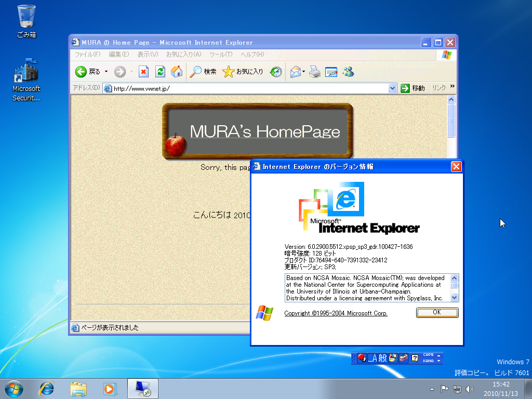The image size is (532, 399).
Task: Open Windows Media Player on the taskbar
Action: [110, 389]
